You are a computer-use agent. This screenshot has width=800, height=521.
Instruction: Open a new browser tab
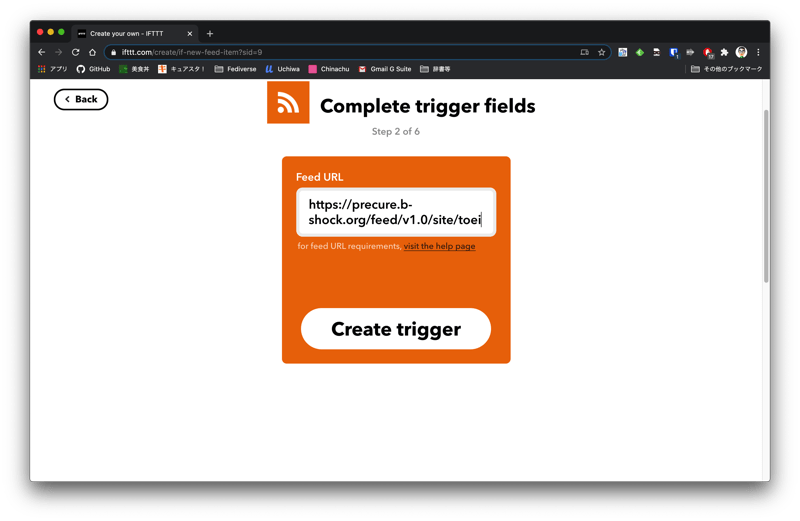tap(210, 33)
